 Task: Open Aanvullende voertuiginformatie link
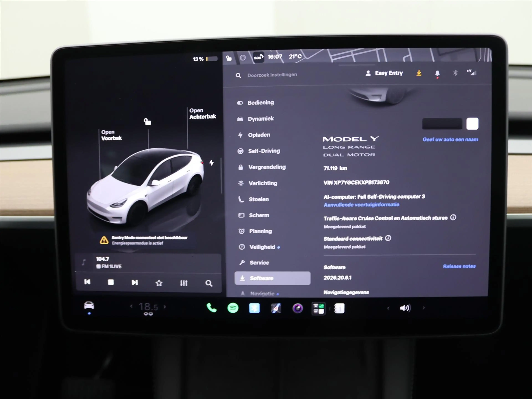(x=361, y=205)
